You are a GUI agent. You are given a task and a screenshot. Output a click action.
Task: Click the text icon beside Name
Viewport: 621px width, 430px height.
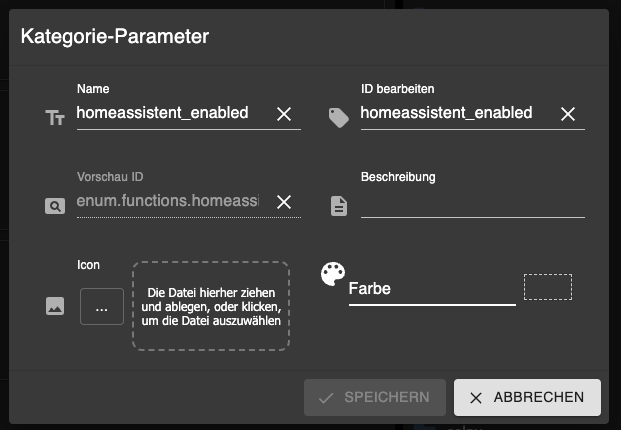(x=55, y=118)
